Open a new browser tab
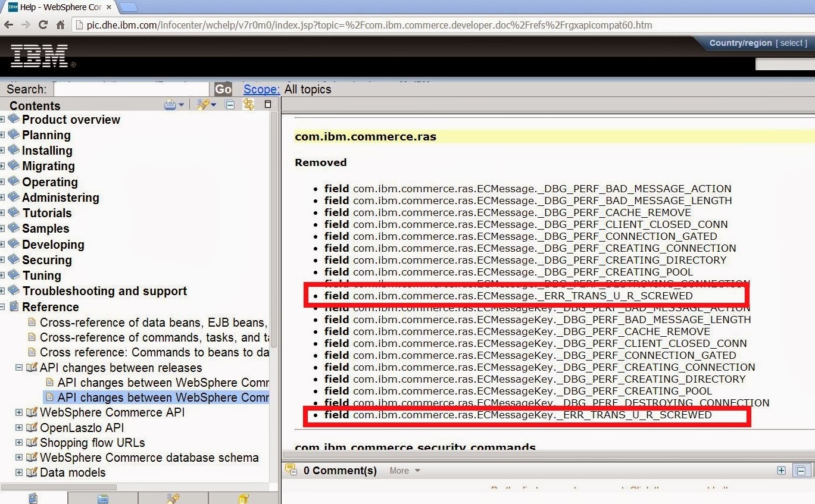 (129, 7)
